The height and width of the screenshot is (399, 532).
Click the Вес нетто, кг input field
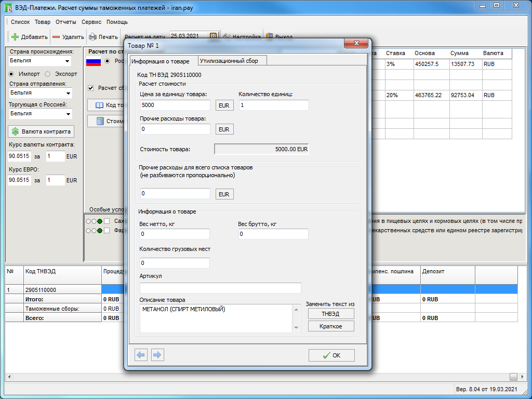tap(175, 234)
